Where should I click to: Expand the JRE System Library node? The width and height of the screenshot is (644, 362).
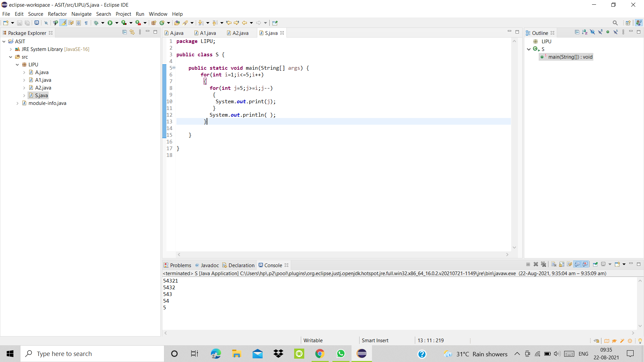point(10,49)
